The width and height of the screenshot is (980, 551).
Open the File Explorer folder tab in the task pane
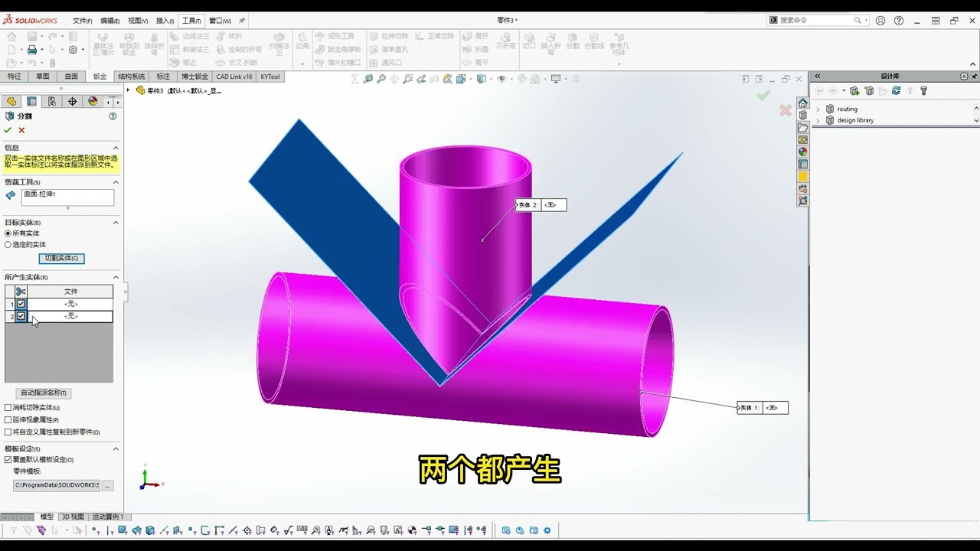coord(802,127)
